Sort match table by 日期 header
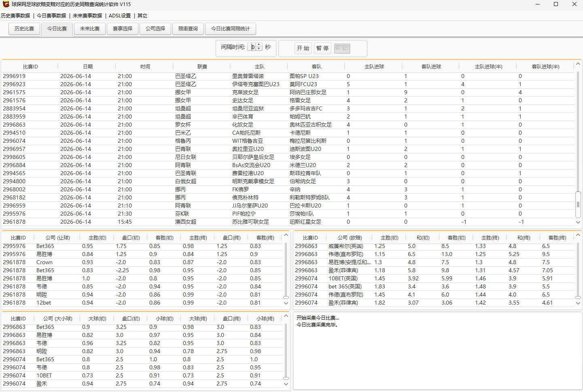Viewport: 583px width, 392px height. 87,67
